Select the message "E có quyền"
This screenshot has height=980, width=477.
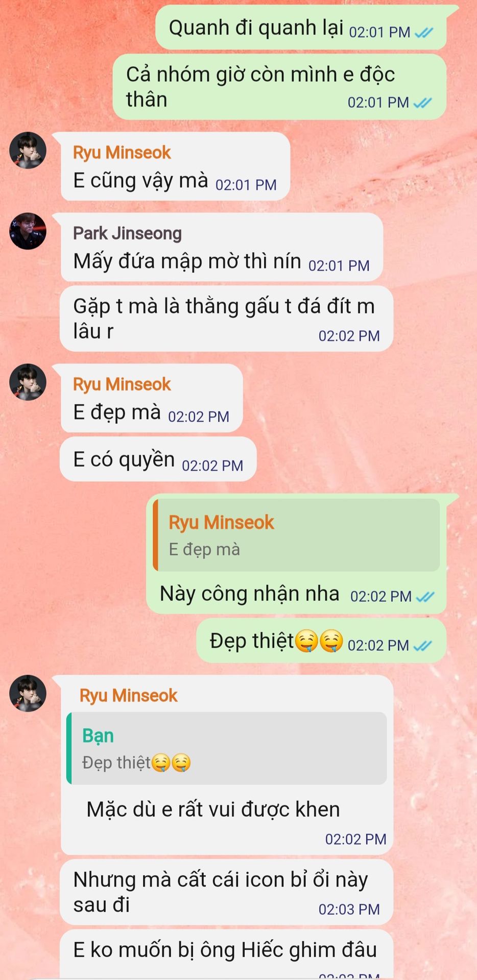click(158, 459)
